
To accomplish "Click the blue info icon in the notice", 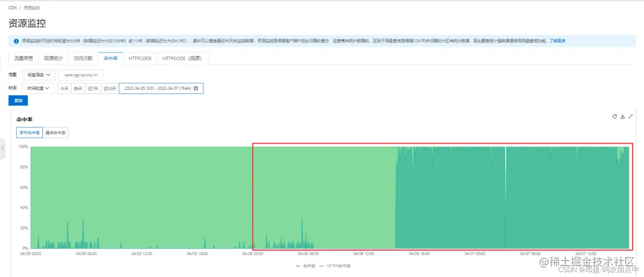I will (16, 41).
